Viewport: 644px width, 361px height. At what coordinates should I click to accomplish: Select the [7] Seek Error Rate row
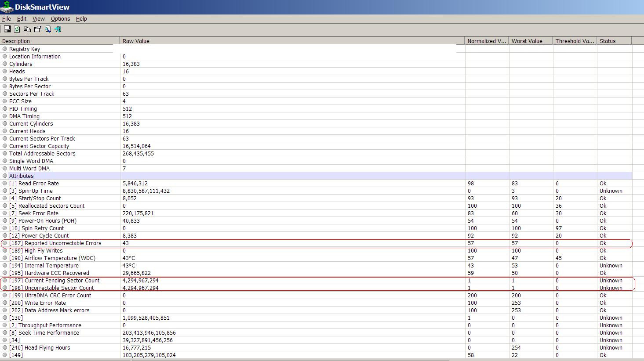[x=316, y=213]
